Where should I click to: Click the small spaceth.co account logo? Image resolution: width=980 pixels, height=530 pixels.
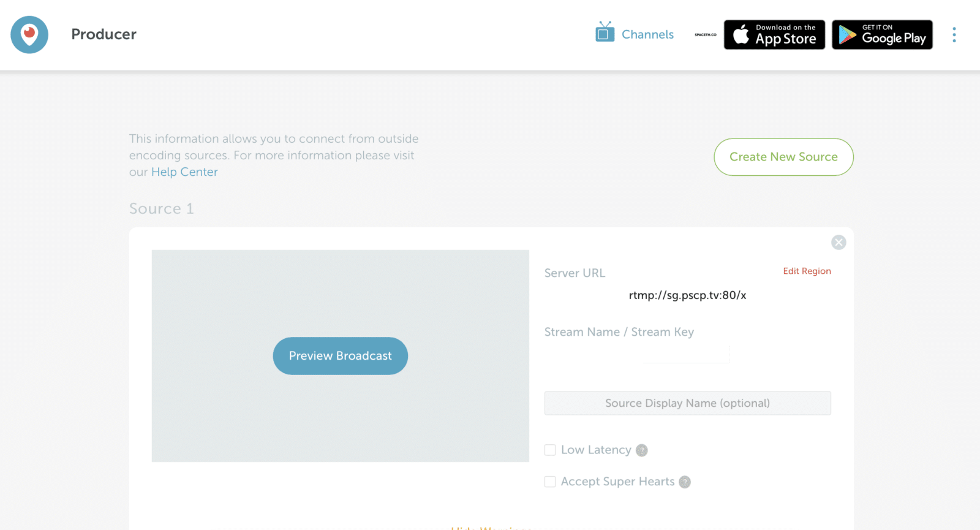click(x=705, y=35)
